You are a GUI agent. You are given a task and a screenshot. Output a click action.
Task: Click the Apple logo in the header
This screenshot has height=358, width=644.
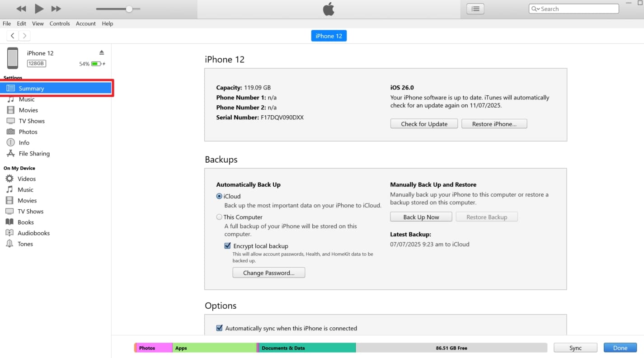pyautogui.click(x=329, y=9)
